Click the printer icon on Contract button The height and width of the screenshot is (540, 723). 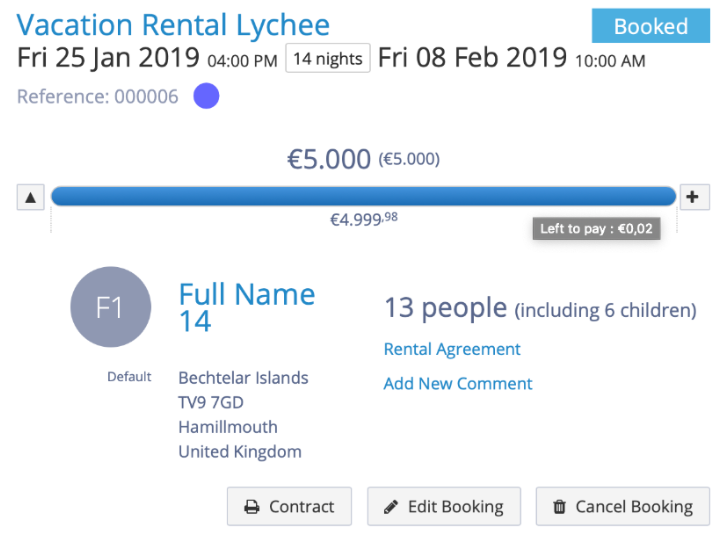(252, 507)
